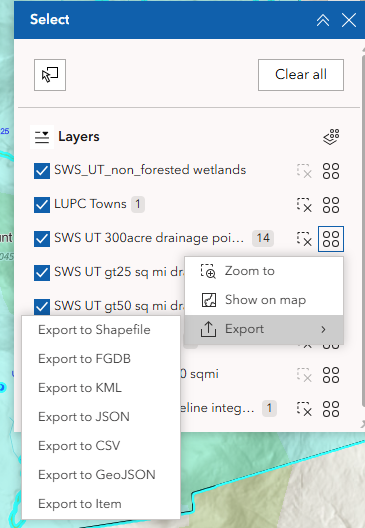Clear selection for SWS_UT_non_forested wetlands

(x=304, y=171)
